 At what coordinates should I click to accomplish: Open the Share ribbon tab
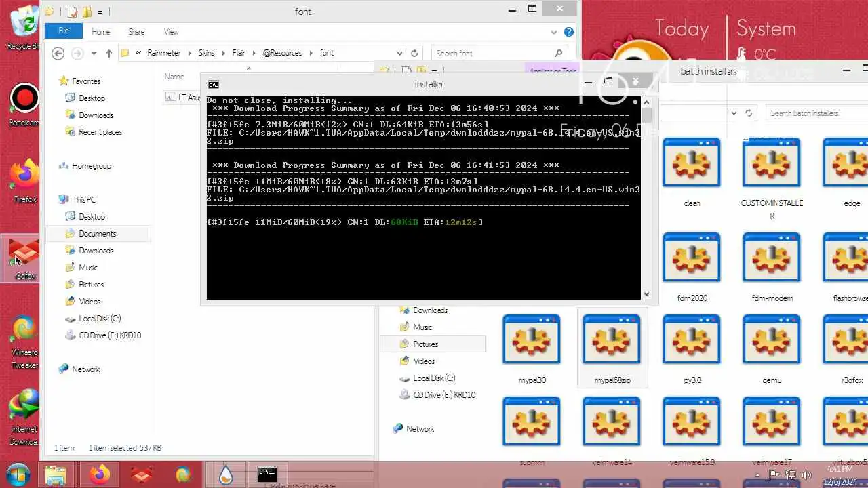click(136, 32)
